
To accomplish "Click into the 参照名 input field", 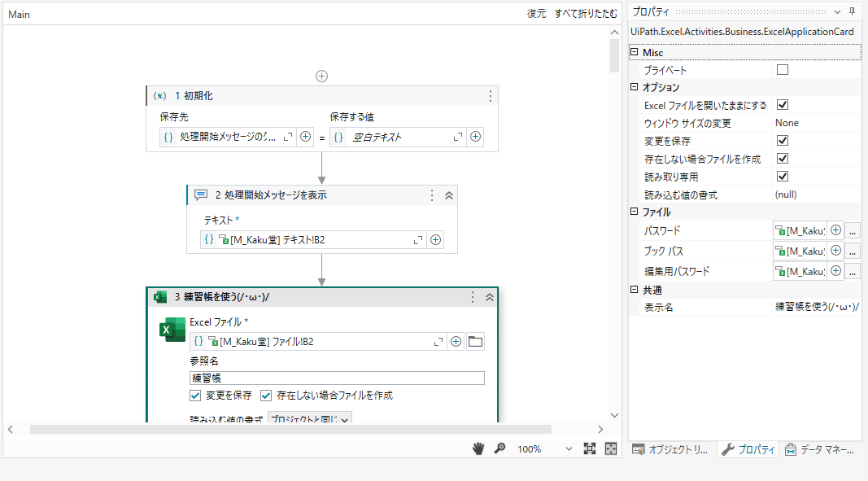I will 337,378.
